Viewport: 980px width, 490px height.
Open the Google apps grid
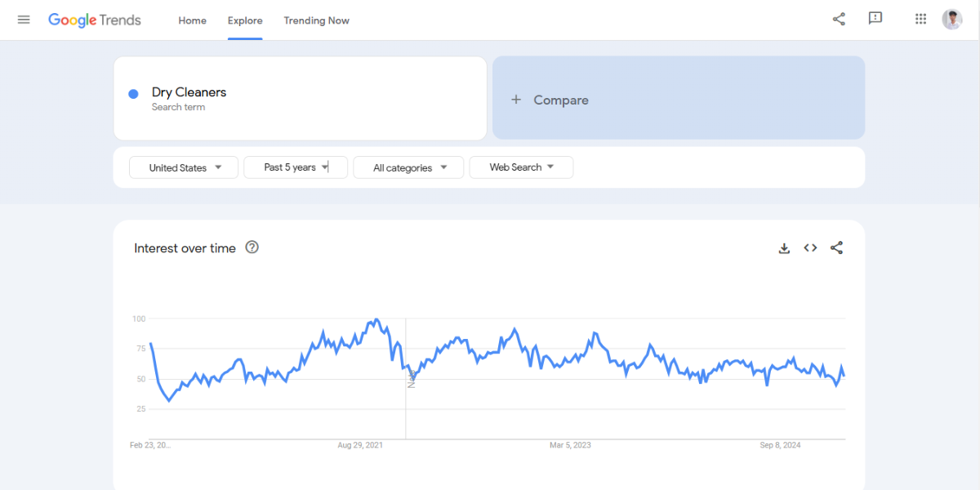pos(920,19)
